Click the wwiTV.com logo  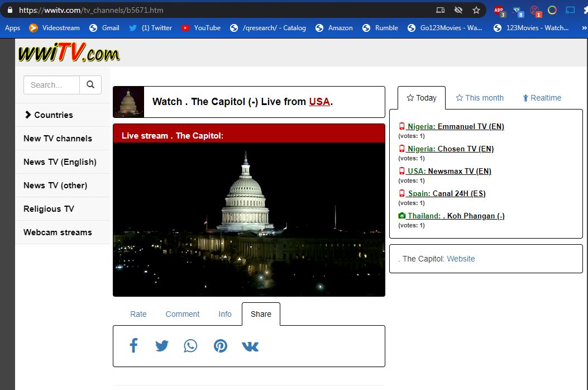(x=69, y=52)
